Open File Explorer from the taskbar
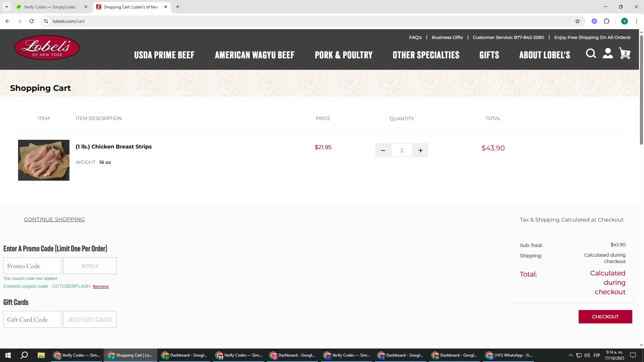644x362 pixels. (x=41, y=355)
